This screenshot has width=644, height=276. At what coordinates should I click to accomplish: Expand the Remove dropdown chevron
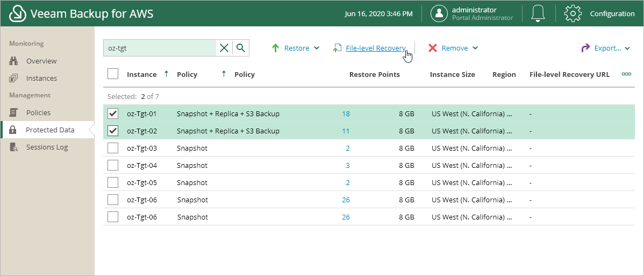(475, 48)
